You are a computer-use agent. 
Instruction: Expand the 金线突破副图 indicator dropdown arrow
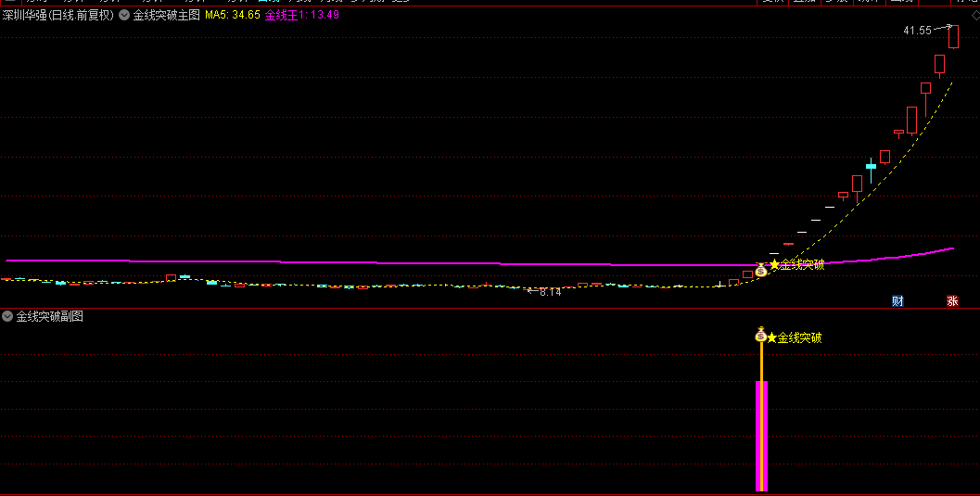[x=7, y=316]
